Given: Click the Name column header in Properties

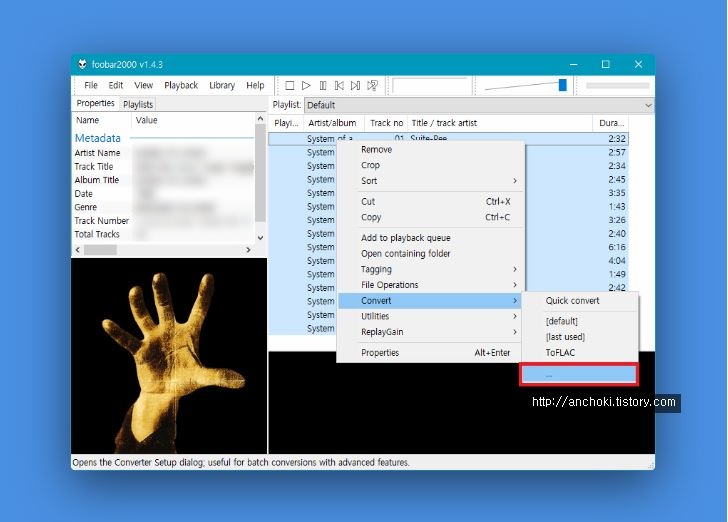Looking at the screenshot, I should (x=102, y=120).
